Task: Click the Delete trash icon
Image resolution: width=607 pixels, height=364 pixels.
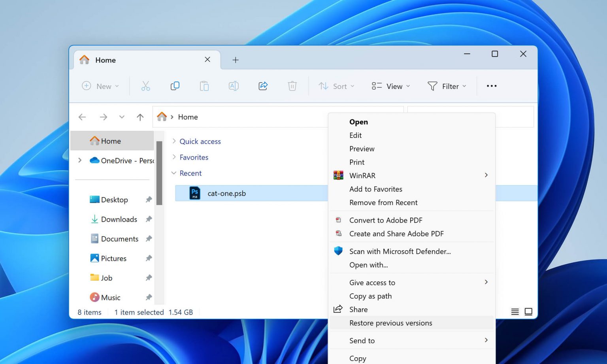Action: pos(292,86)
